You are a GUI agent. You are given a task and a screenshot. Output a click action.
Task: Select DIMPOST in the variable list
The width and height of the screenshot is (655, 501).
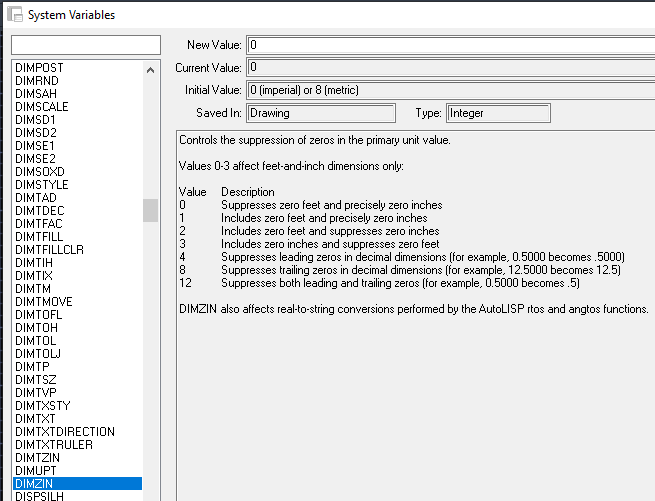point(77,68)
